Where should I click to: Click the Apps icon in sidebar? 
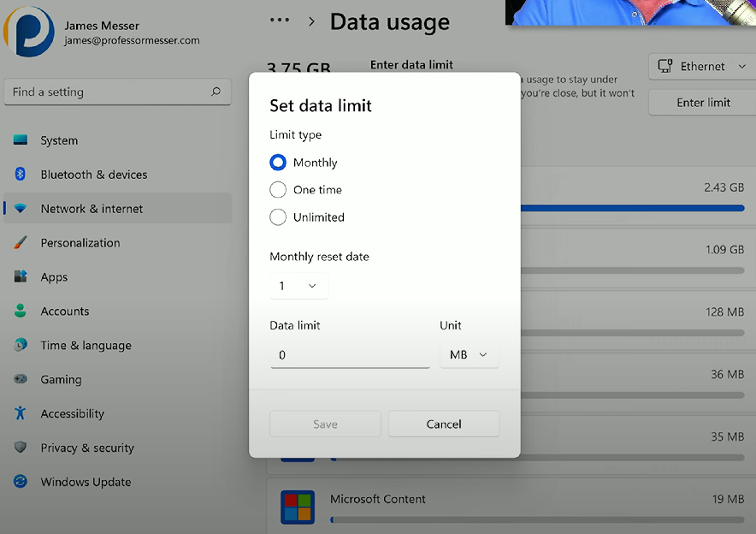click(x=21, y=277)
